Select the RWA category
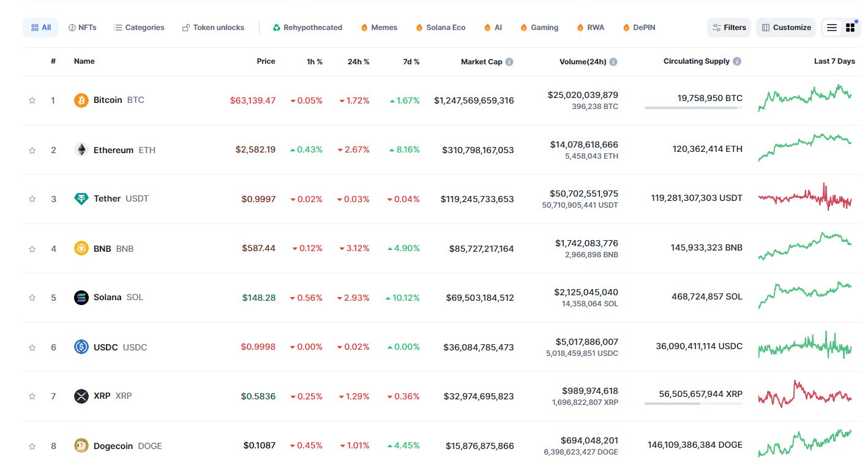868x468 pixels. pos(590,28)
